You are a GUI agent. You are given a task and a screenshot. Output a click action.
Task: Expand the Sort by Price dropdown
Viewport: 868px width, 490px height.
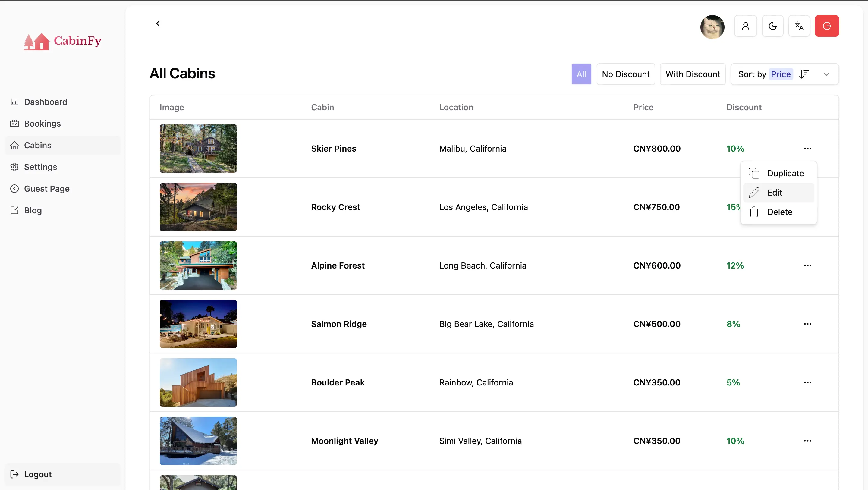click(826, 74)
